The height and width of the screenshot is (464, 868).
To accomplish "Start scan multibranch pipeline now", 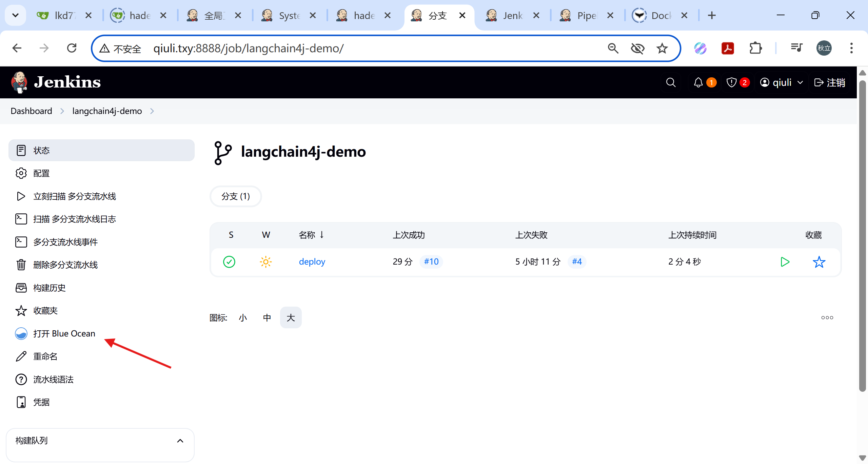I will coord(74,196).
